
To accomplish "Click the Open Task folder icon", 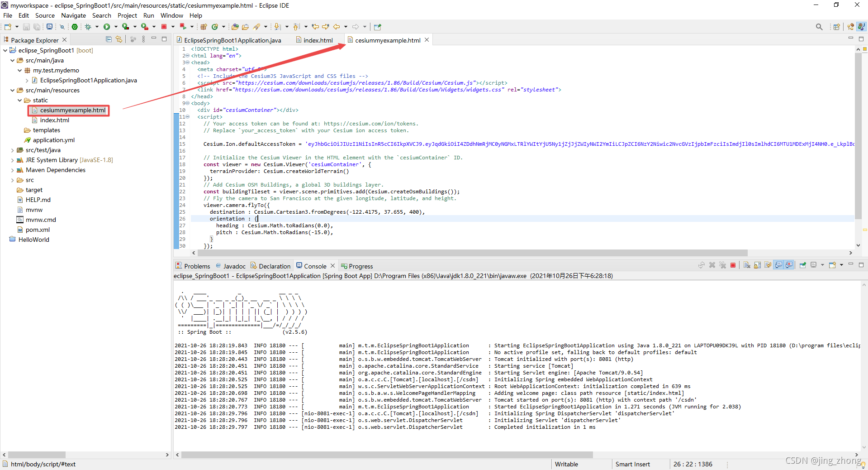I will (x=245, y=27).
